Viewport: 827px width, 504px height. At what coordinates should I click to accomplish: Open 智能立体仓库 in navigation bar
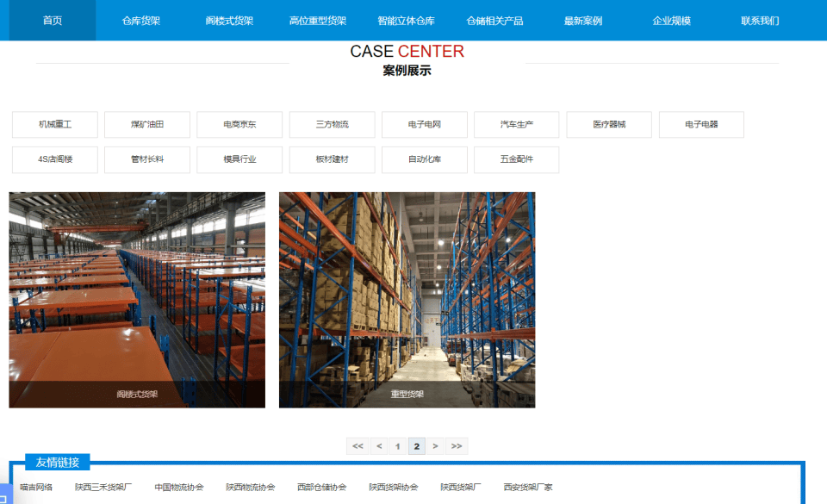click(x=406, y=21)
